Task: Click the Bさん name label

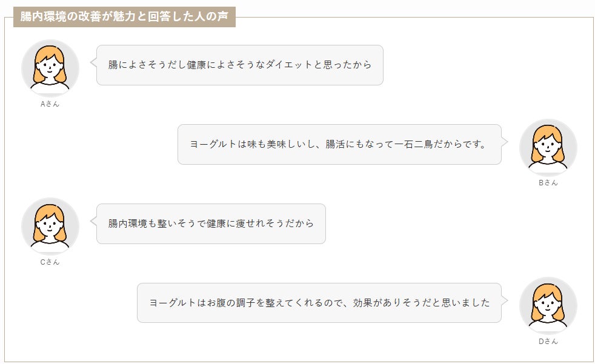Action: (x=548, y=183)
